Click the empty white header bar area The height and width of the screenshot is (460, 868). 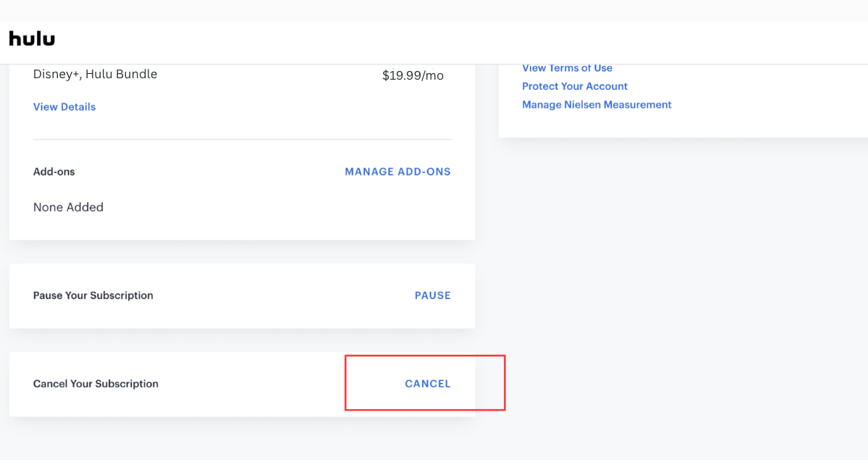(434, 42)
